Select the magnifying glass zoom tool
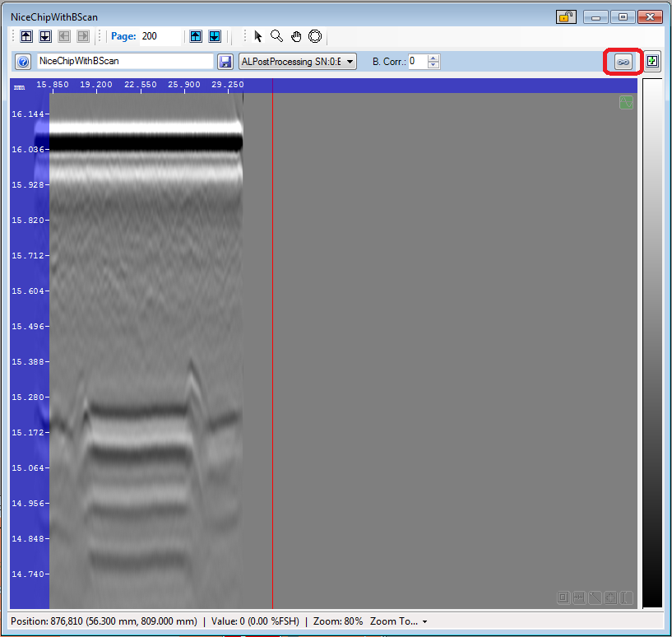 tap(277, 36)
